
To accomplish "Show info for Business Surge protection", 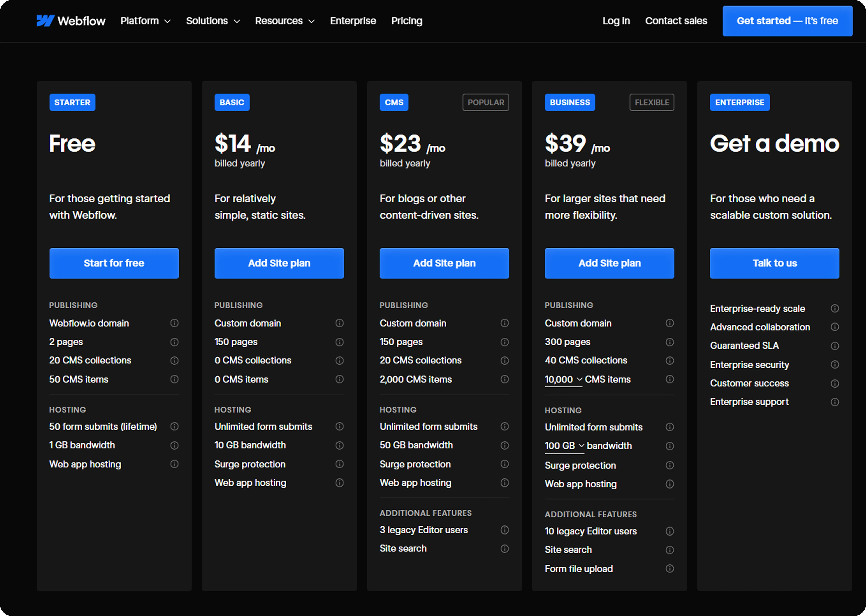I will point(670,465).
